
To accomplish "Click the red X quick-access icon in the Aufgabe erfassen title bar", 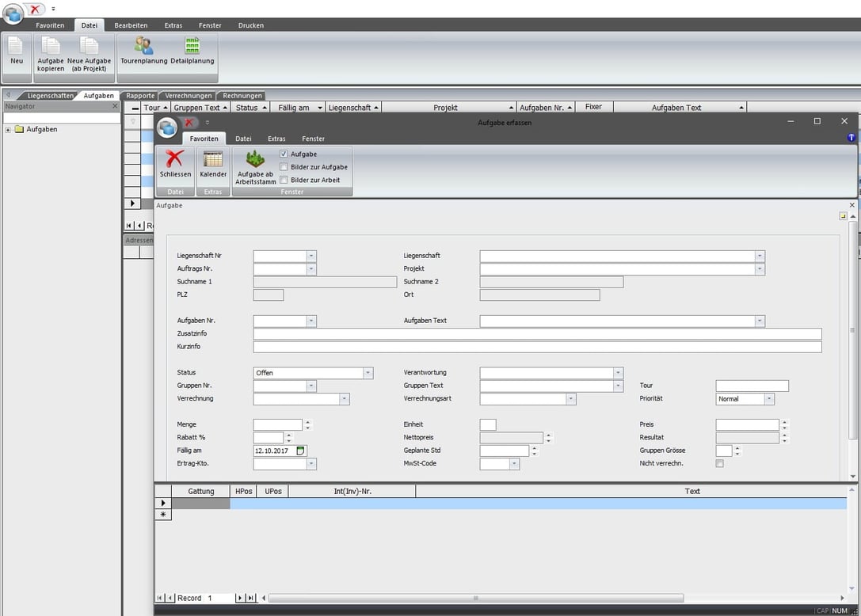I will (x=189, y=122).
